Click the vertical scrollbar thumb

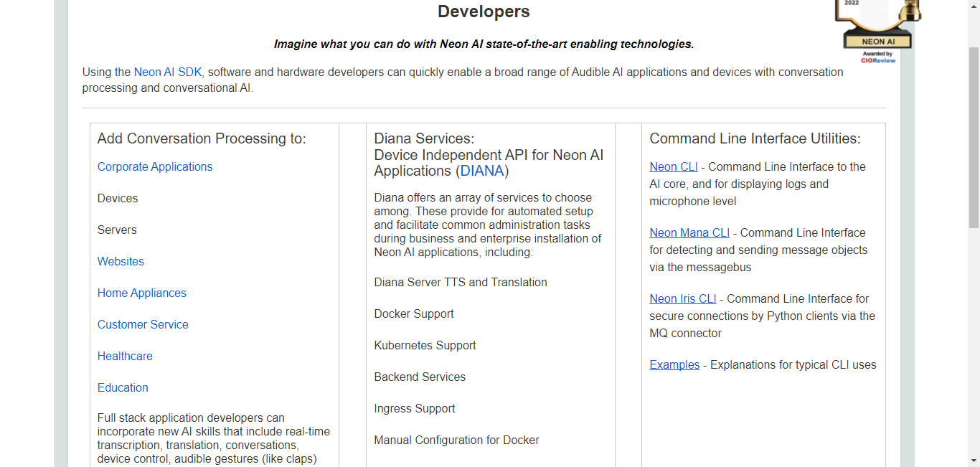(x=974, y=136)
